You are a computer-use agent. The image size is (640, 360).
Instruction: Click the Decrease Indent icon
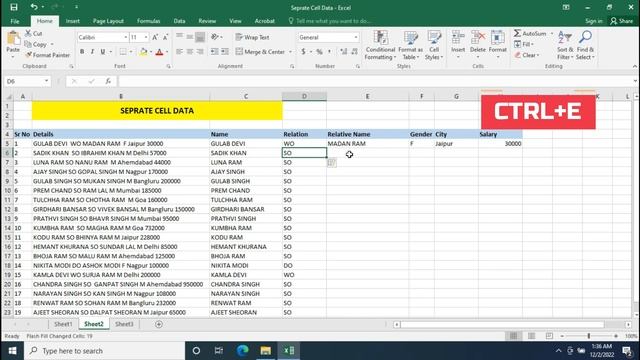pos(215,52)
